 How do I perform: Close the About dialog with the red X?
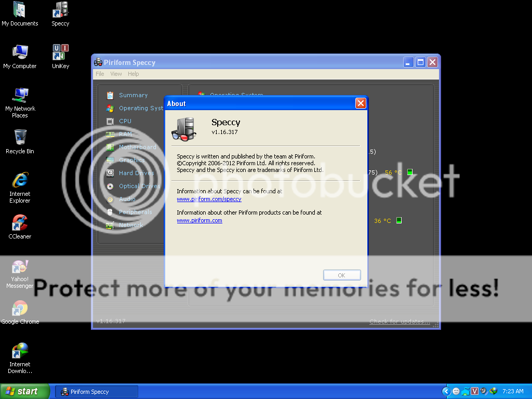tap(361, 103)
